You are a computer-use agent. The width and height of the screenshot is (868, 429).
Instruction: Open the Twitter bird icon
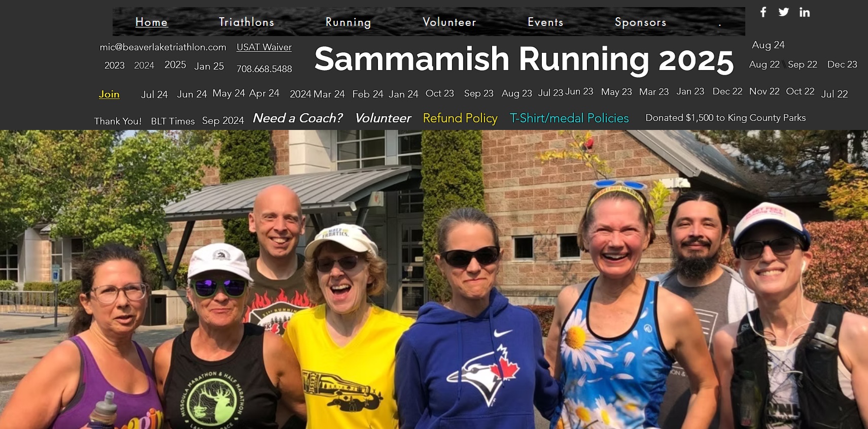pos(784,12)
